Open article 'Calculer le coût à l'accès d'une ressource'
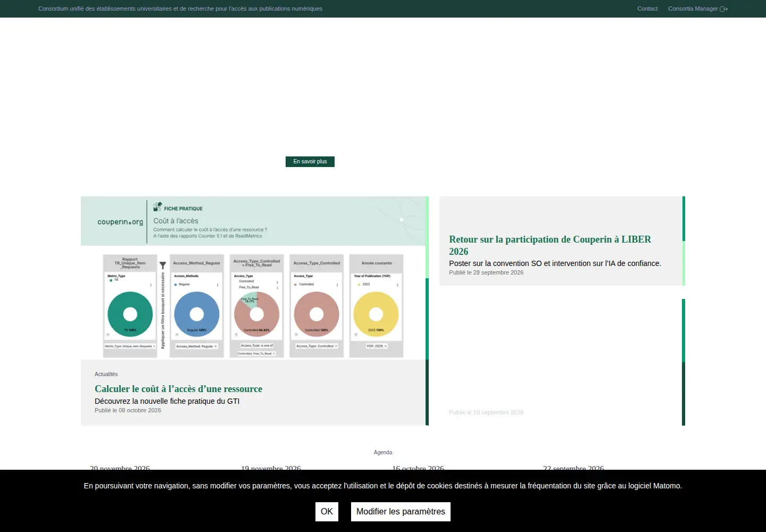766x532 pixels. 178,389
